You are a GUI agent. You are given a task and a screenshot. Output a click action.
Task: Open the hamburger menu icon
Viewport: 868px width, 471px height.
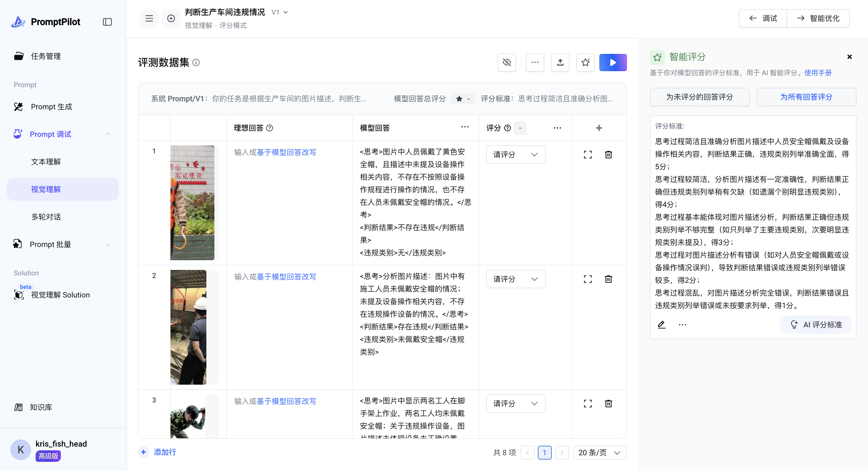point(149,19)
